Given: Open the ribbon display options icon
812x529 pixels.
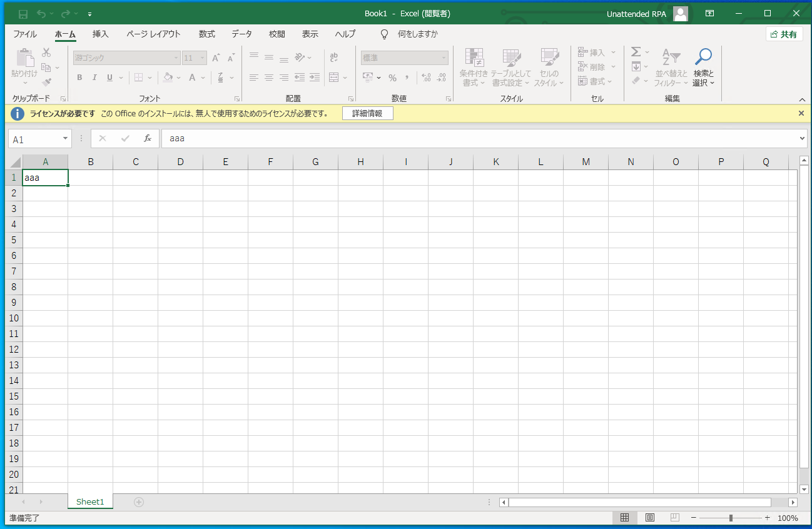Looking at the screenshot, I should (710, 14).
